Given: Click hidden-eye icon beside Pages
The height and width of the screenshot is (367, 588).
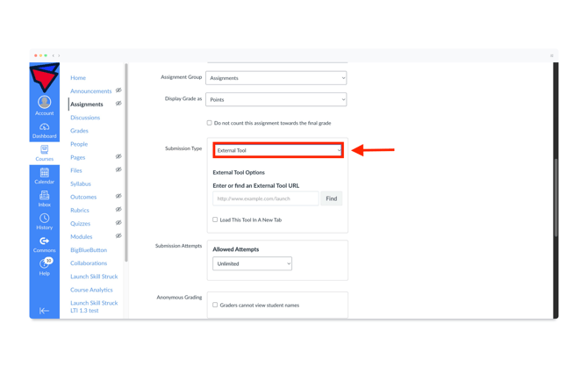Looking at the screenshot, I should (118, 156).
